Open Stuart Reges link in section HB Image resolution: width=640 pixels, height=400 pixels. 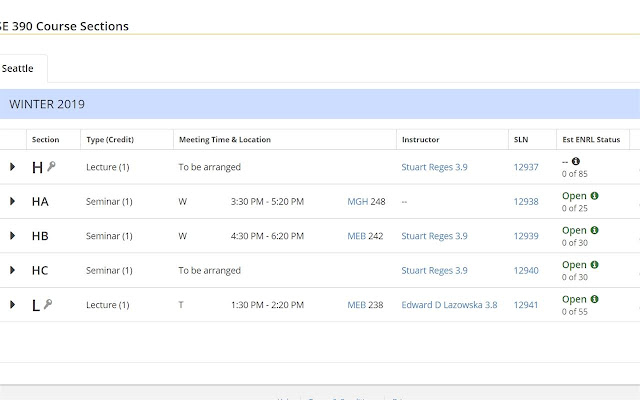coord(434,236)
